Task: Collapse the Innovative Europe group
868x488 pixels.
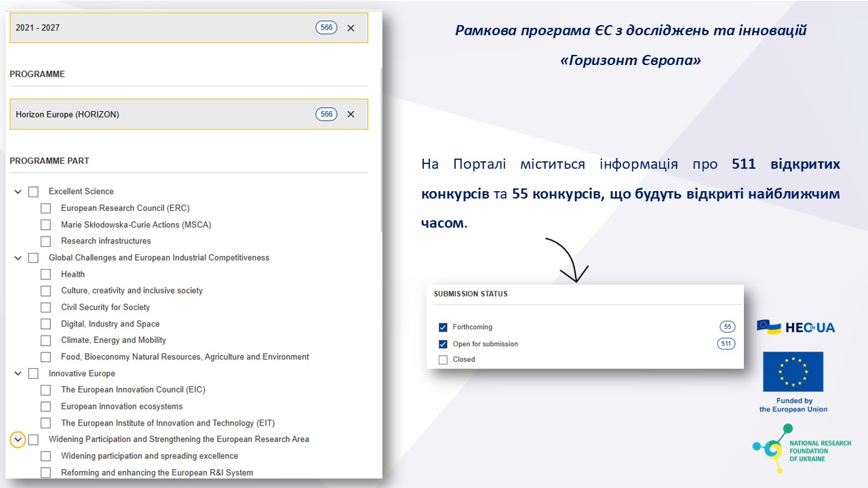Action: tap(18, 373)
